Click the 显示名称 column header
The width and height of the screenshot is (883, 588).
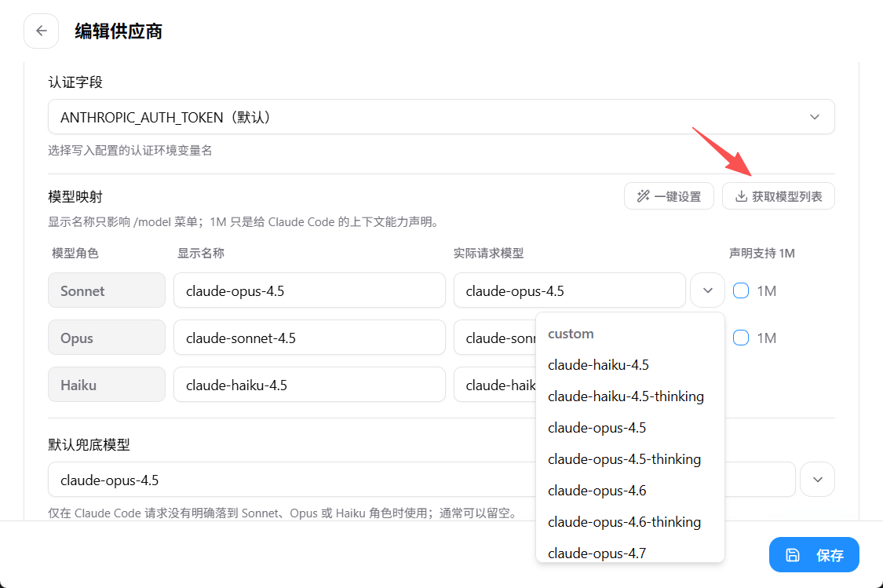click(x=200, y=254)
